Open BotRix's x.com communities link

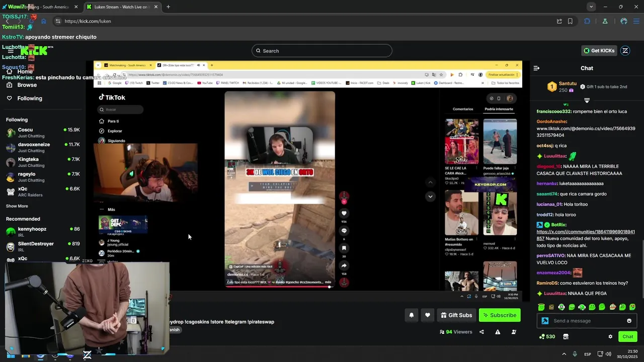586,235
